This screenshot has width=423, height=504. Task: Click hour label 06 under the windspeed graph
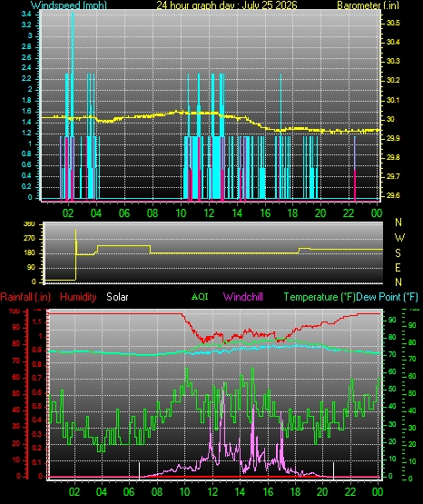[x=124, y=213]
